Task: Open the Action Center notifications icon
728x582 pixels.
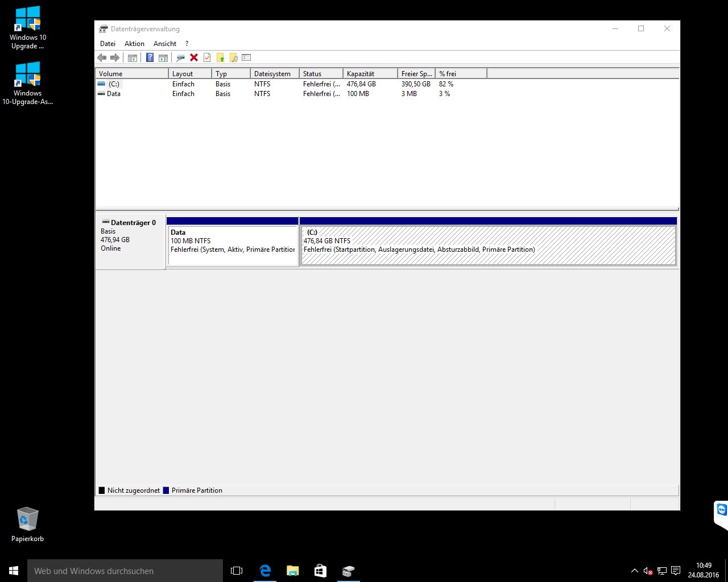Action: coord(676,571)
